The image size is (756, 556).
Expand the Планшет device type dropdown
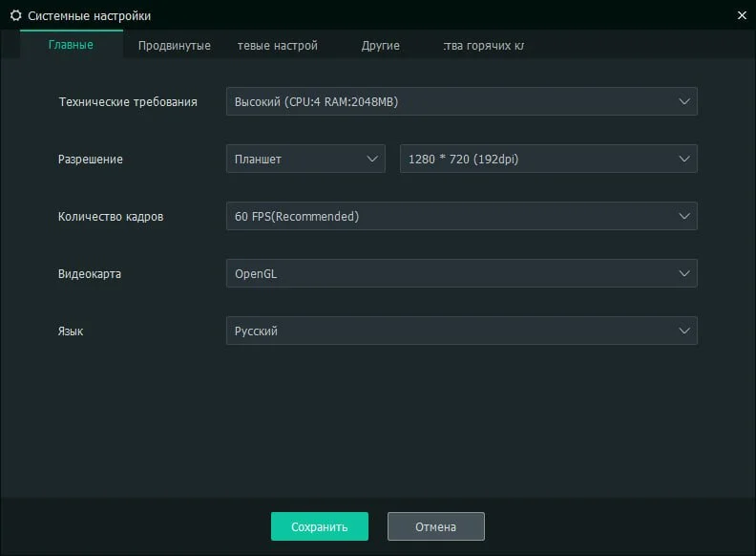305,159
